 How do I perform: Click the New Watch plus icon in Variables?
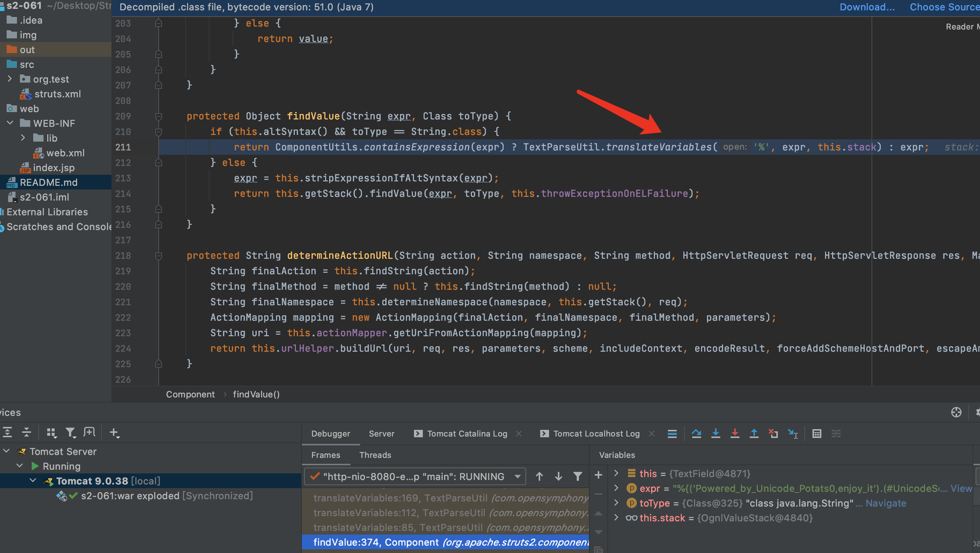coord(598,475)
